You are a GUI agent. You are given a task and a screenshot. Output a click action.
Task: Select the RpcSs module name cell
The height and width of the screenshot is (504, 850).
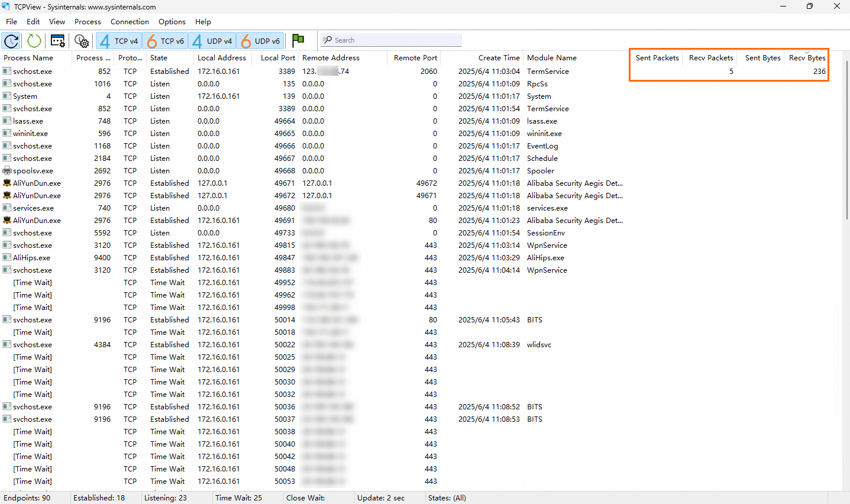pyautogui.click(x=537, y=84)
